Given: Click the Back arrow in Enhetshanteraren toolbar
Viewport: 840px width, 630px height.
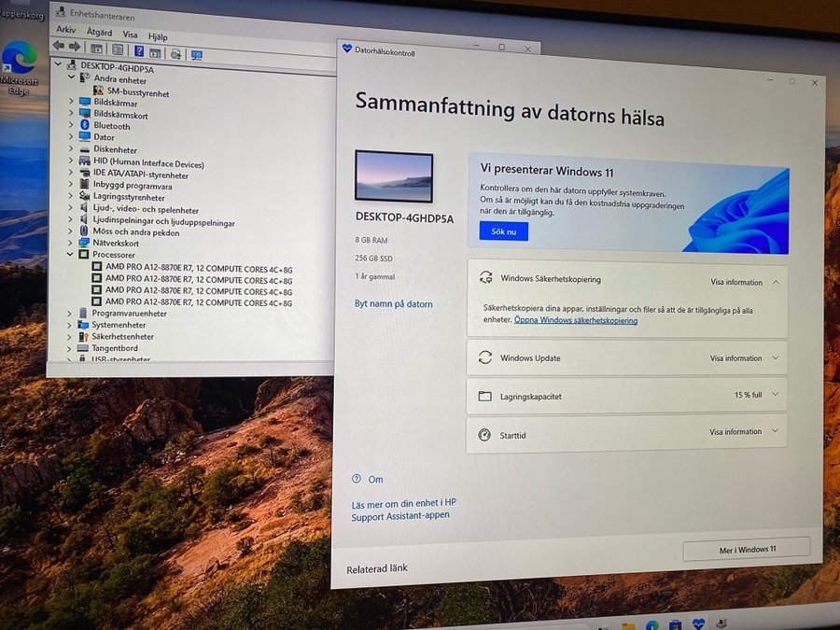Looking at the screenshot, I should tap(58, 46).
